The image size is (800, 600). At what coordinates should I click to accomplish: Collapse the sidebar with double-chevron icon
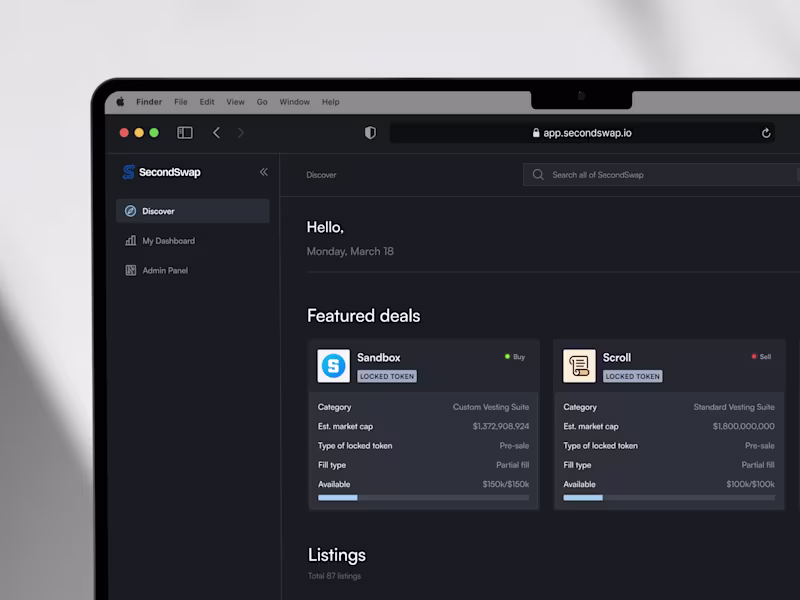point(264,172)
